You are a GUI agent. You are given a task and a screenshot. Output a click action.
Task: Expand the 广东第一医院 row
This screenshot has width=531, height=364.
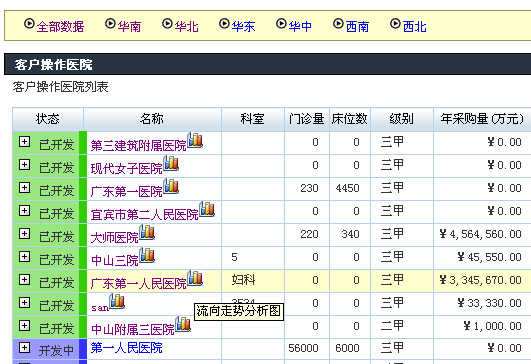tap(24, 188)
